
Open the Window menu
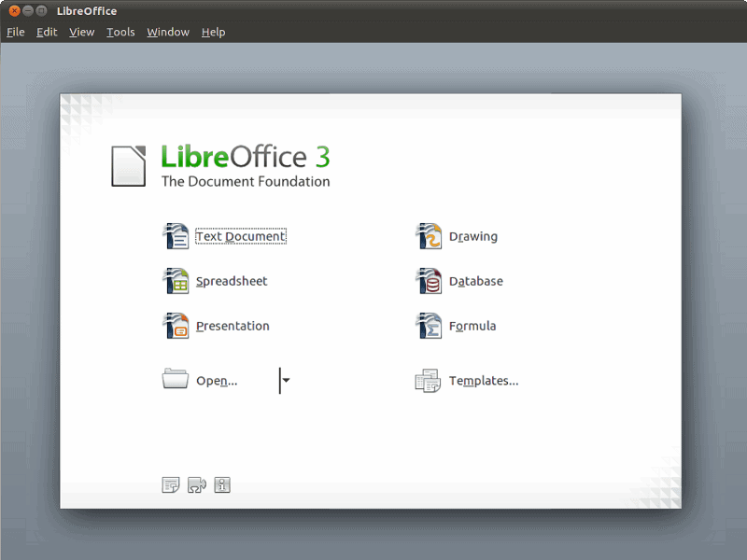167,31
